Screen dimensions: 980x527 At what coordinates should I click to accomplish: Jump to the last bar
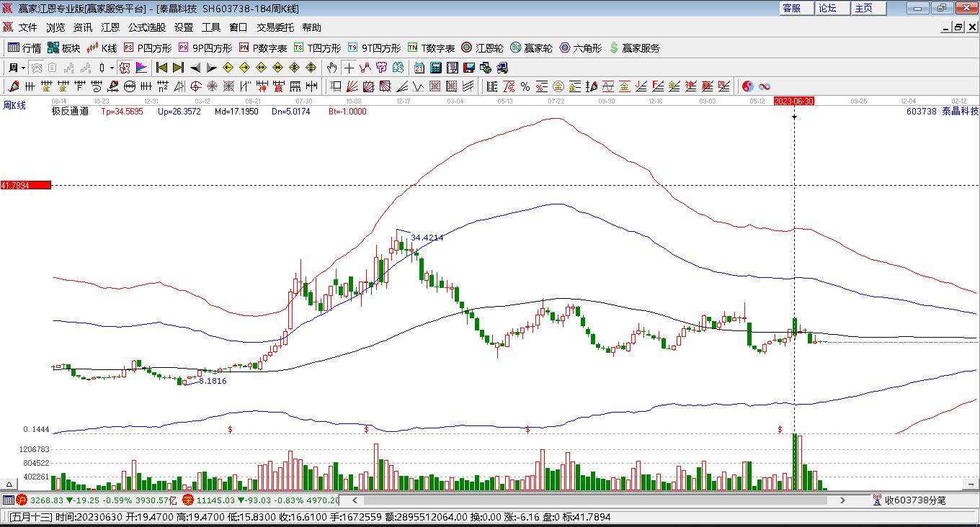(x=178, y=68)
